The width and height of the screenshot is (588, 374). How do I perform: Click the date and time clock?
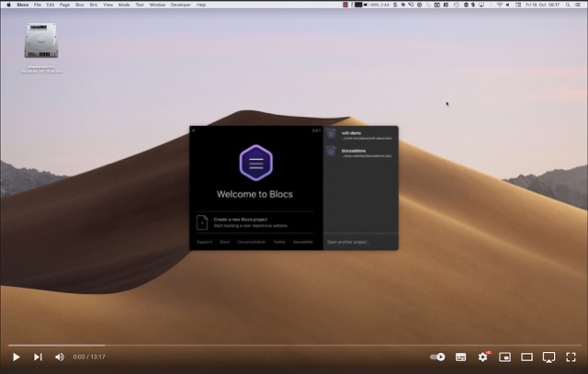pos(542,5)
